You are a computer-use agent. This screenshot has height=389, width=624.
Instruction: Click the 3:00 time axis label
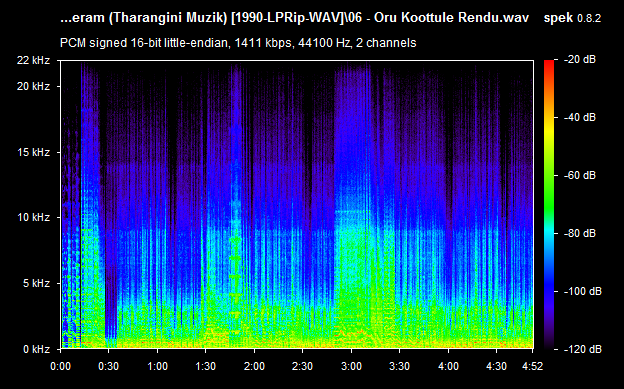(x=351, y=366)
